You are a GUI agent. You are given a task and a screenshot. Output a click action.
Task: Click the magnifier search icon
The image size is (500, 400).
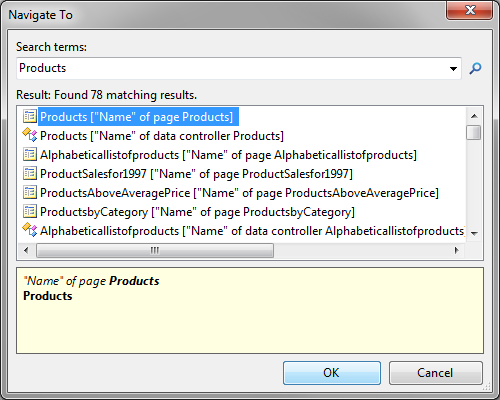tap(475, 68)
